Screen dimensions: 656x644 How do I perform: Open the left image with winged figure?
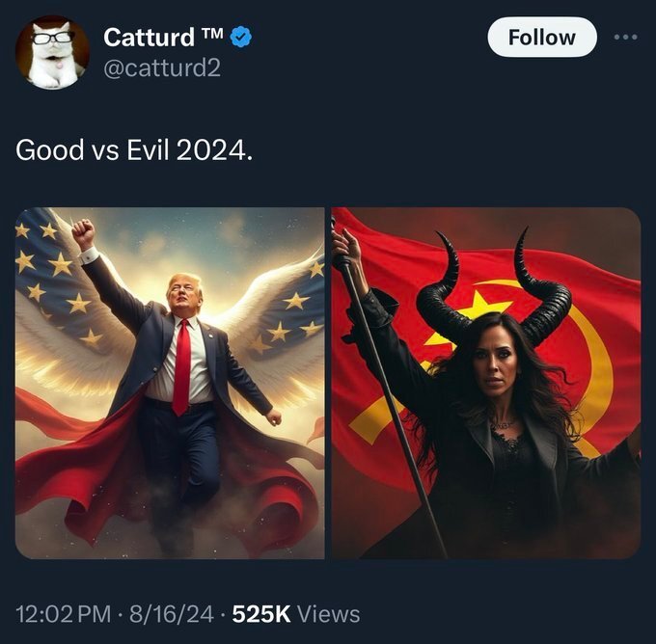pos(170,383)
